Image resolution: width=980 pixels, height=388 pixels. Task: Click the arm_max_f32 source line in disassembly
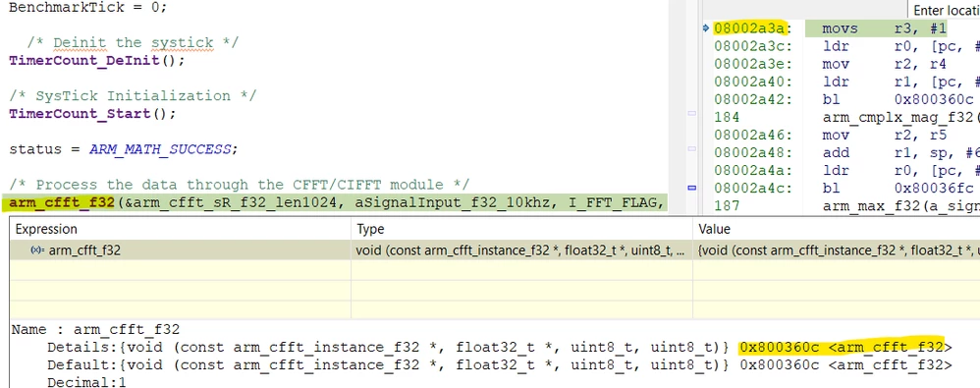click(x=900, y=206)
